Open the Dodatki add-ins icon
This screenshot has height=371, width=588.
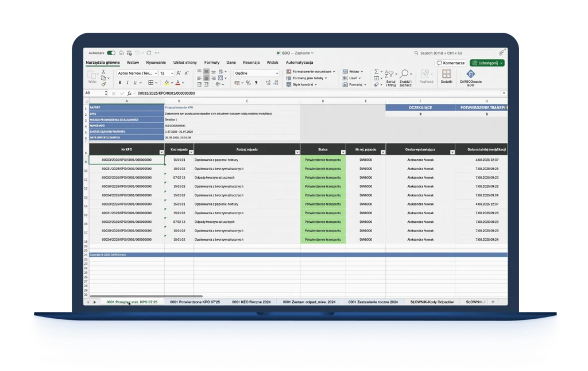click(x=446, y=74)
